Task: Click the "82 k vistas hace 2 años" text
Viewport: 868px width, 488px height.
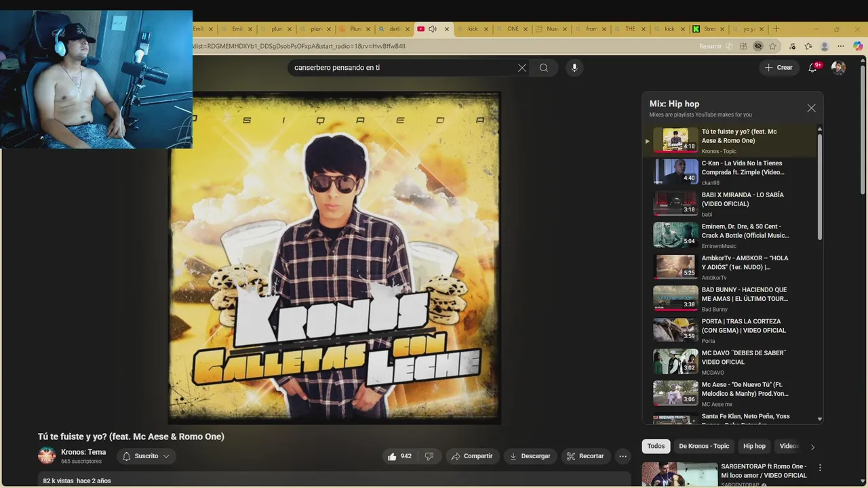Action: (77, 481)
